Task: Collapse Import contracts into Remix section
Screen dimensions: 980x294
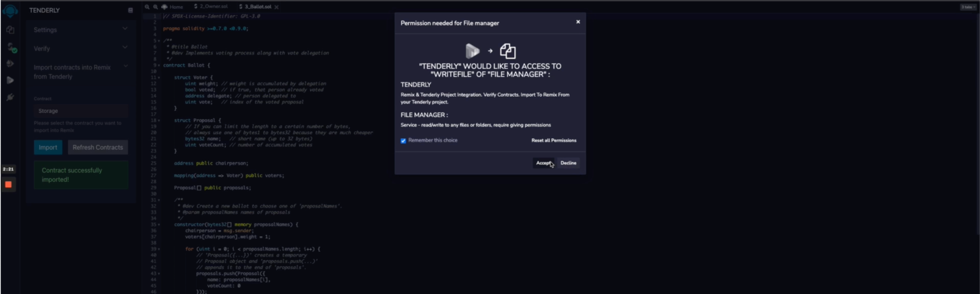Action: (x=80, y=71)
